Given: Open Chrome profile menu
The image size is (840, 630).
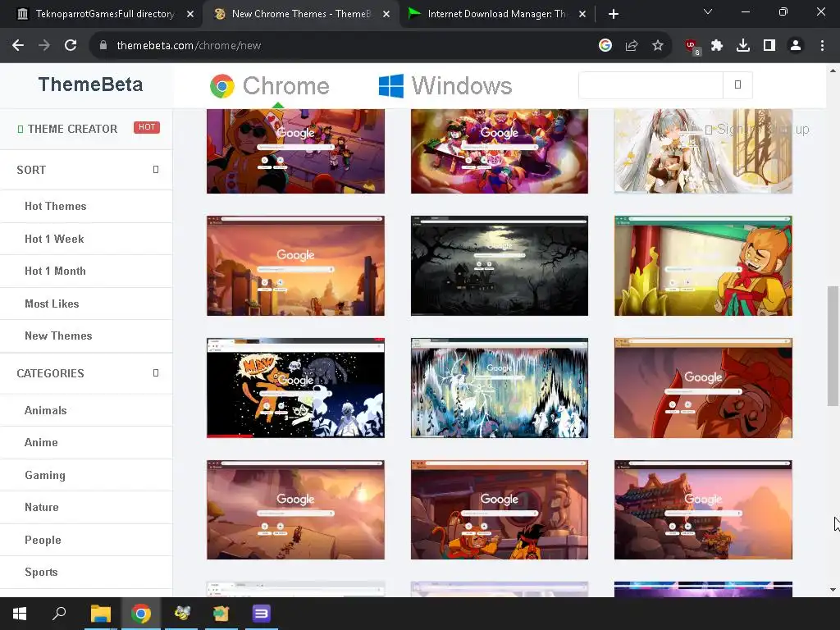Looking at the screenshot, I should click(796, 46).
